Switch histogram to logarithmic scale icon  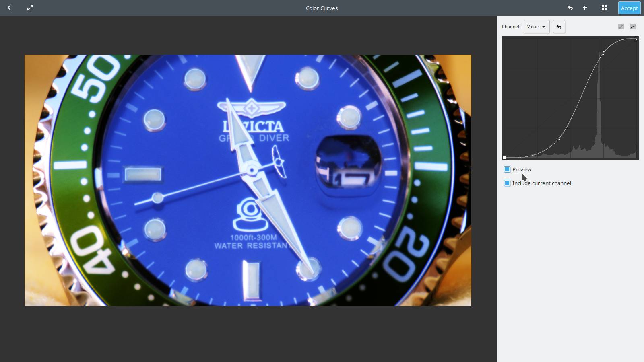tap(633, 27)
